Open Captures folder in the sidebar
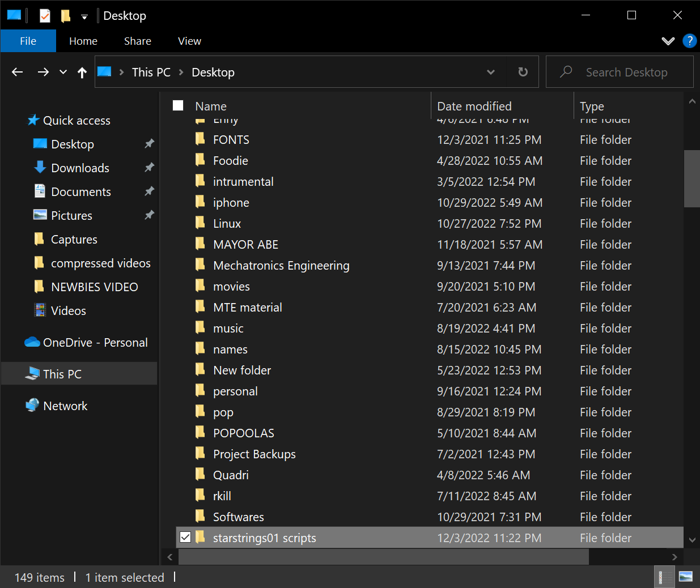The height and width of the screenshot is (588, 700). point(74,239)
